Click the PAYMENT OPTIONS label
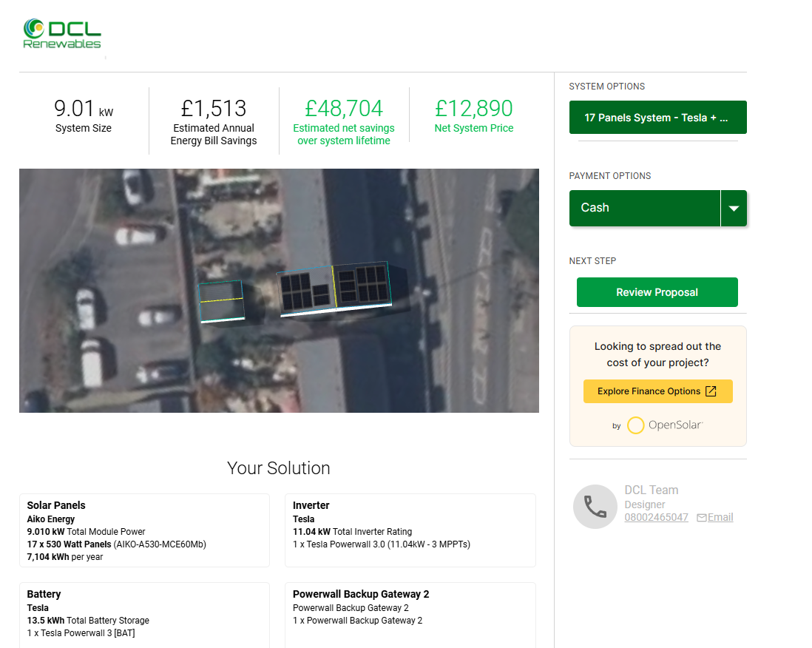Screen dimensions: 812x648 (x=610, y=176)
